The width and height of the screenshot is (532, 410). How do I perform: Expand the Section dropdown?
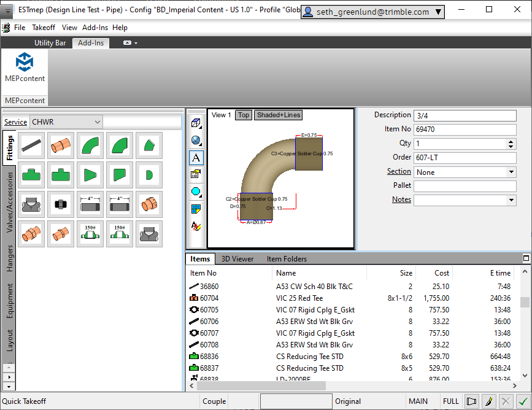click(x=511, y=172)
